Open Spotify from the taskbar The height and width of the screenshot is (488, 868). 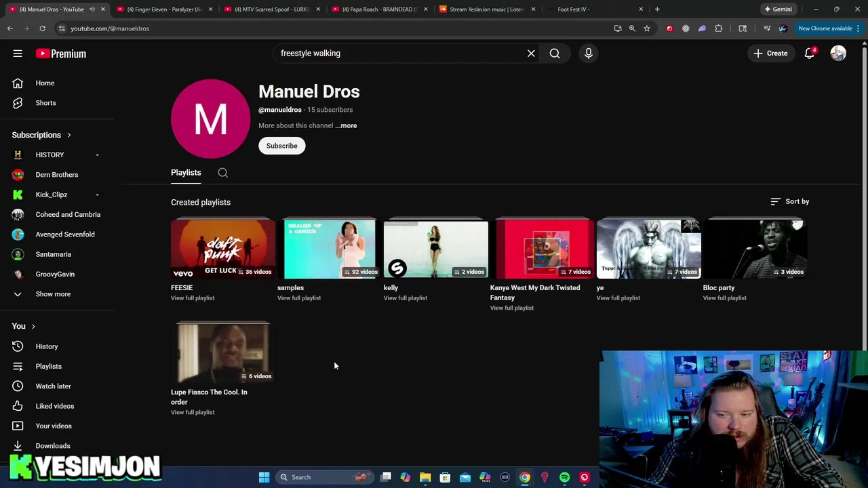[564, 477]
